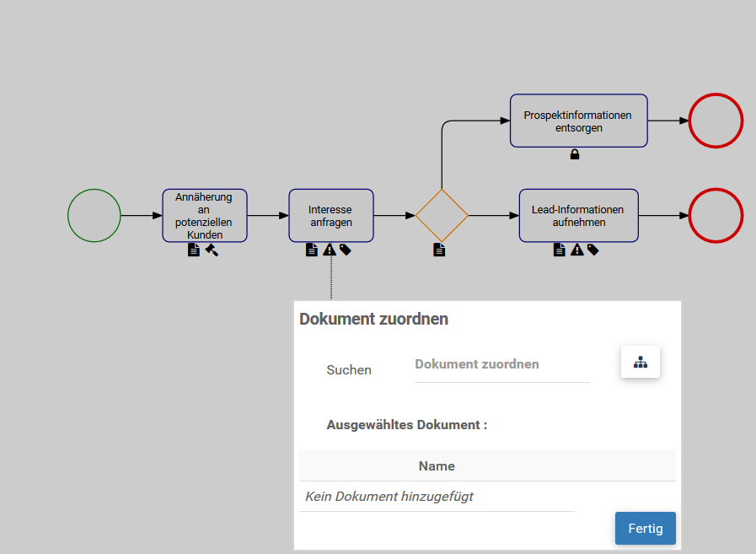756x554 pixels.
Task: Focus the Dokument zuordnen search field
Action: (x=501, y=365)
